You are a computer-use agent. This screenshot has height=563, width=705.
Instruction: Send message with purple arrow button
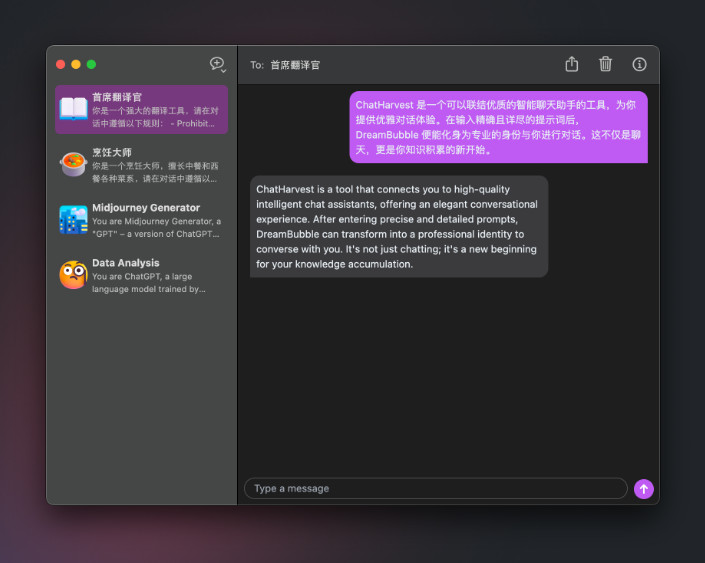pos(643,489)
